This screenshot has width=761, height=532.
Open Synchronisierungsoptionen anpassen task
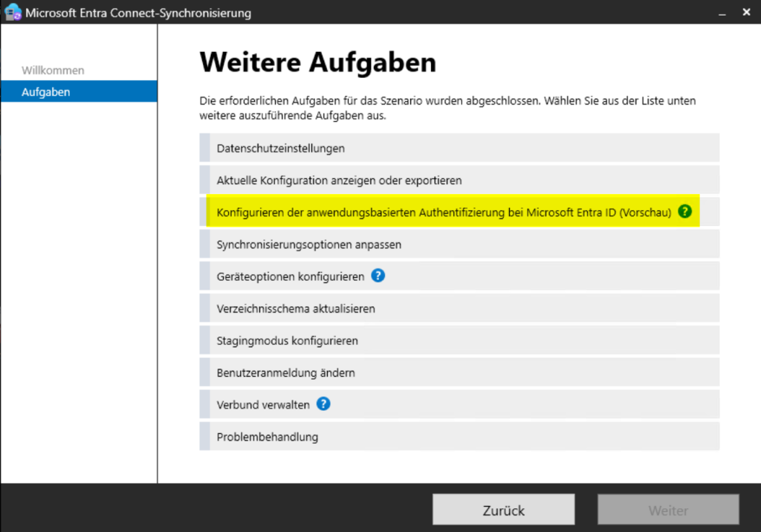pyautogui.click(x=459, y=244)
